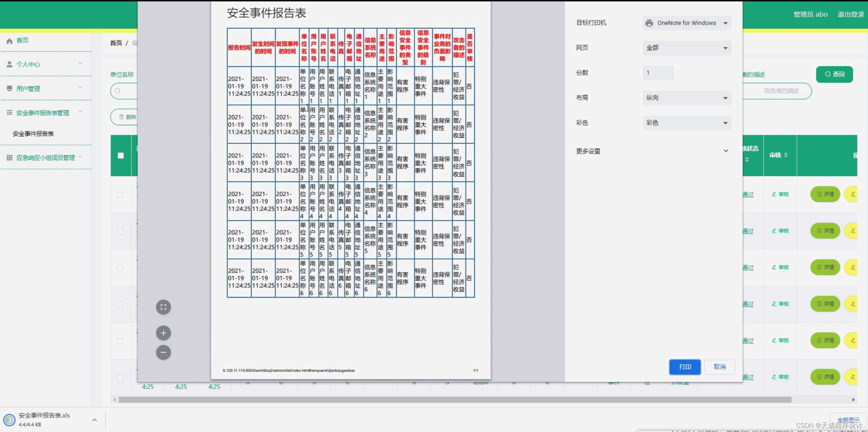Click the fit-to-page icon in the preview
This screenshot has height=432, width=868.
pyautogui.click(x=163, y=307)
